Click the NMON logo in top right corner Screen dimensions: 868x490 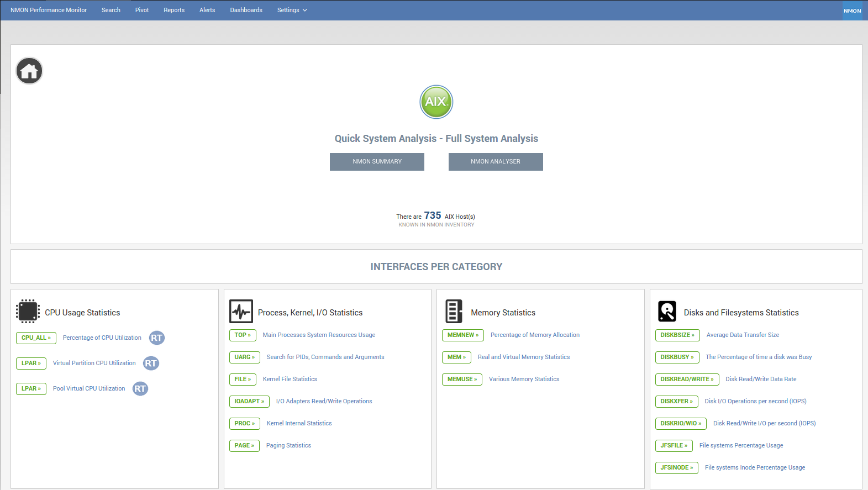[852, 10]
